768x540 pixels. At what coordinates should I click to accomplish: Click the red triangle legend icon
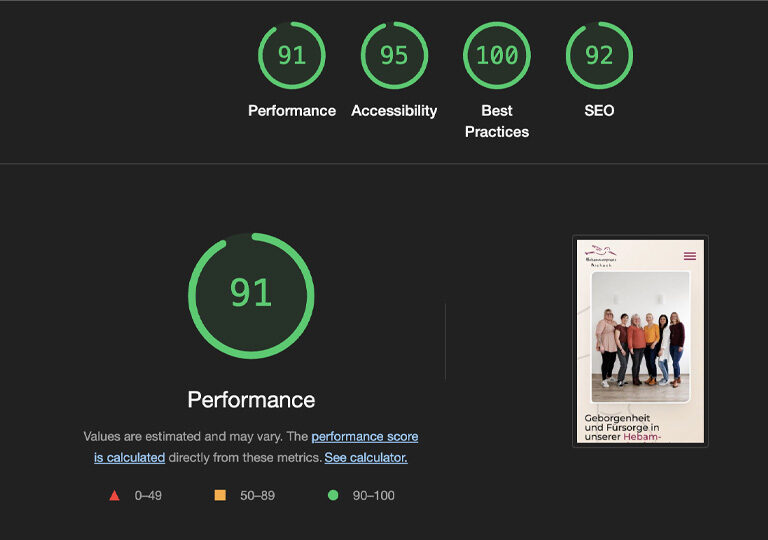click(x=114, y=495)
